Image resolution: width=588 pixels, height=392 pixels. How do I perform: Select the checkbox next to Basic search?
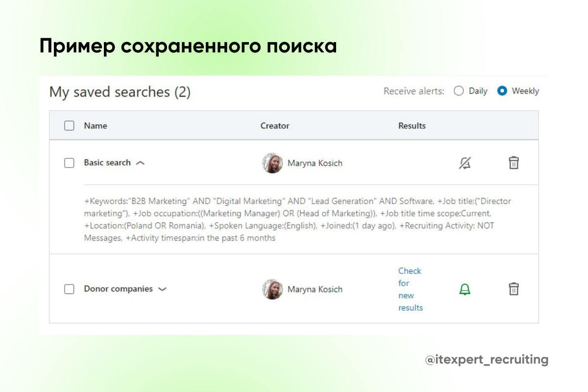pyautogui.click(x=69, y=163)
